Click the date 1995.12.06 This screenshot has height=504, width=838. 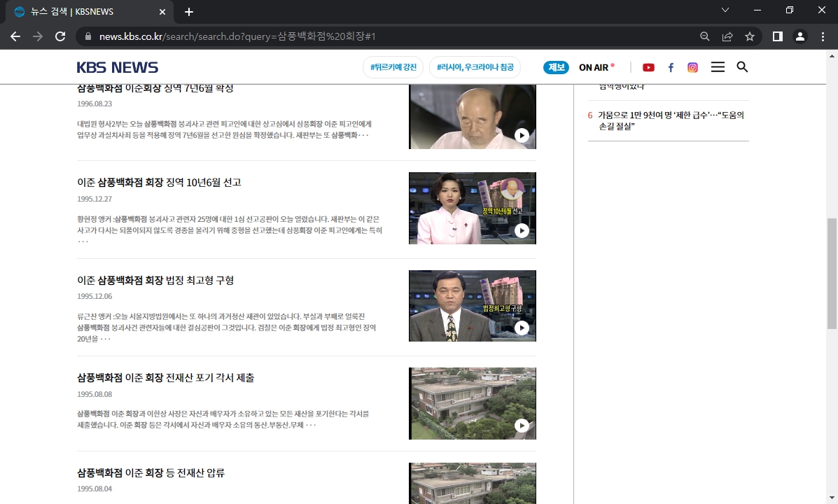click(x=95, y=296)
